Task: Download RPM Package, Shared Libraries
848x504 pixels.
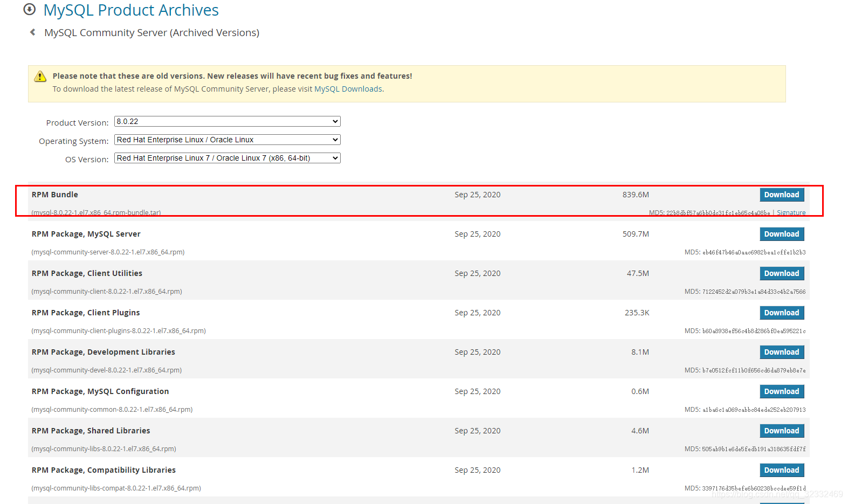Action: [x=782, y=431]
